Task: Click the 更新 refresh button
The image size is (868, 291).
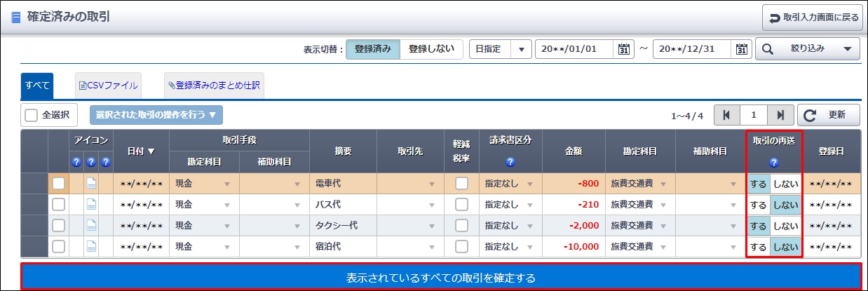Action: (827, 115)
